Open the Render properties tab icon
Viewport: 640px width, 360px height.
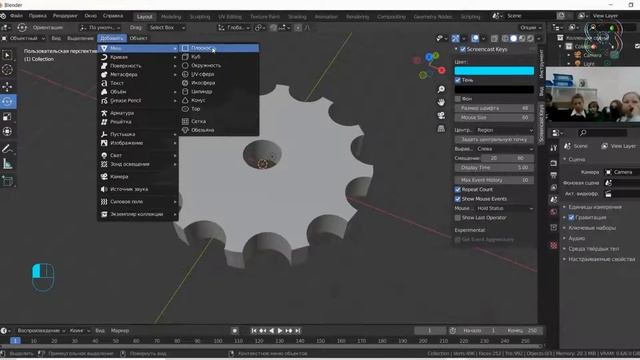[553, 163]
